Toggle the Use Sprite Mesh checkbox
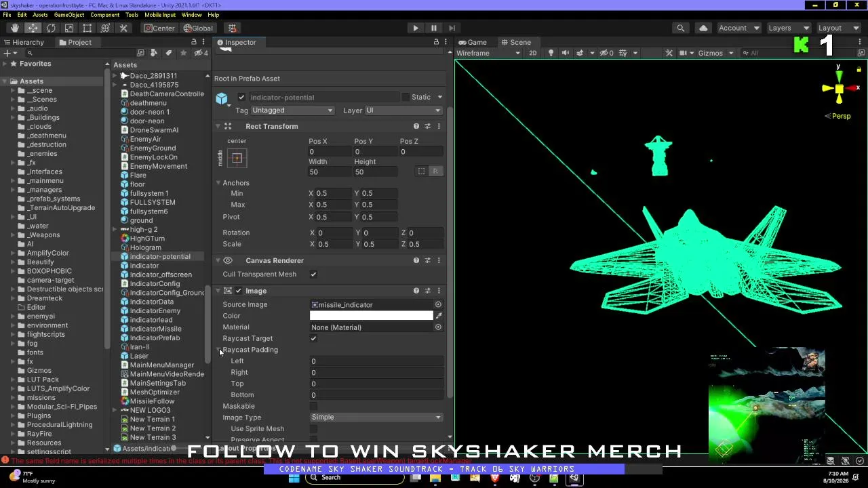This screenshot has height=488, width=868. pyautogui.click(x=313, y=429)
